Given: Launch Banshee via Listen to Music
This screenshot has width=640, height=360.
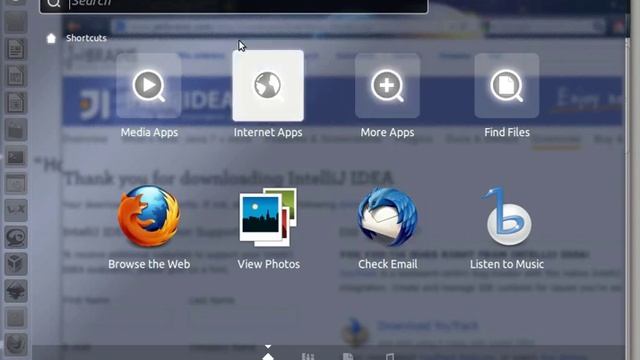Looking at the screenshot, I should point(507,216).
